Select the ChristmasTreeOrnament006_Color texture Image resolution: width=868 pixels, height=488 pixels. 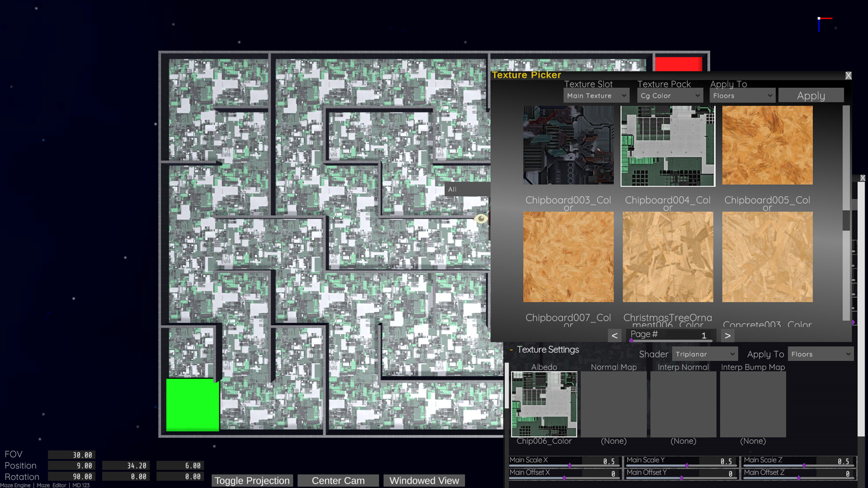click(668, 258)
